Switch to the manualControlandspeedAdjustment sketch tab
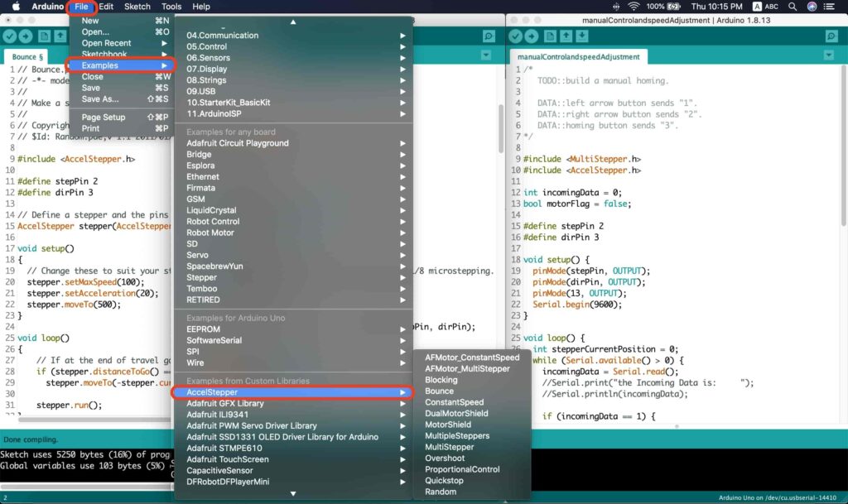This screenshot has height=504, width=848. click(x=577, y=57)
